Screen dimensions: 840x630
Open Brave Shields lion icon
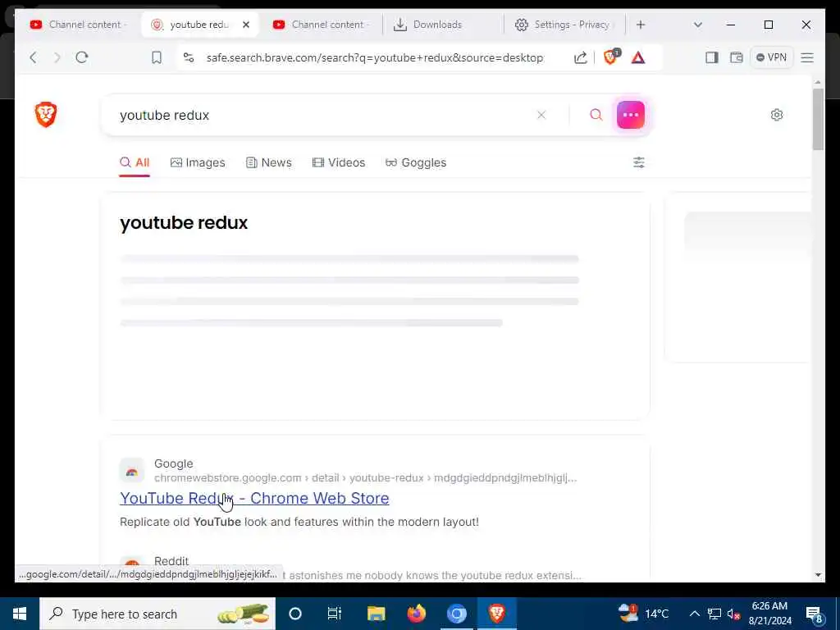(610, 57)
